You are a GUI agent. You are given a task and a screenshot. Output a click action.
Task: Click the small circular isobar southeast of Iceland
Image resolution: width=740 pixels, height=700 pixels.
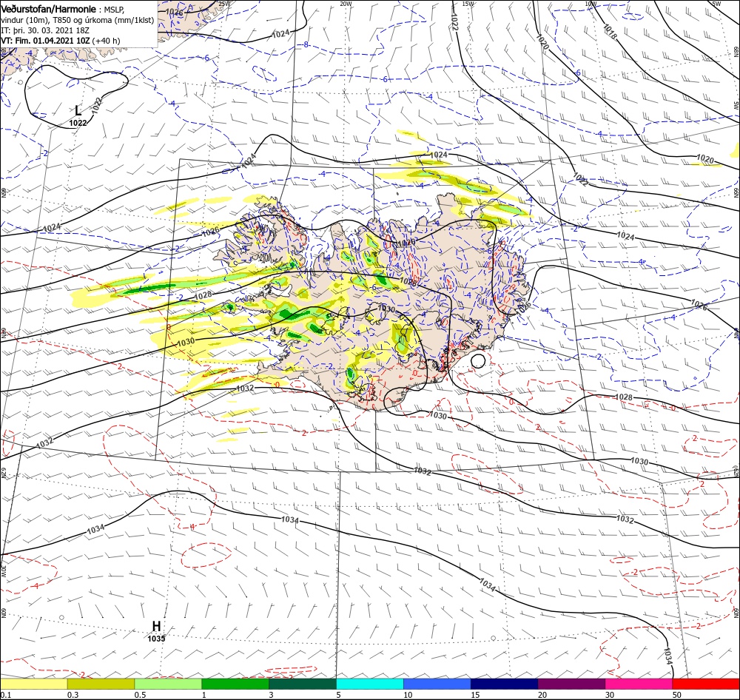[x=478, y=361]
